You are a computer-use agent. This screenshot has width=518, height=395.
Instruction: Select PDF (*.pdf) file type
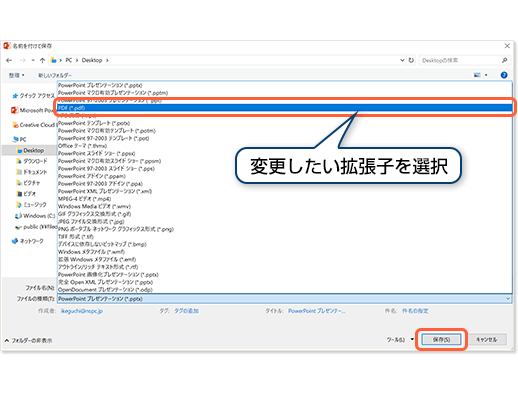[x=285, y=108]
